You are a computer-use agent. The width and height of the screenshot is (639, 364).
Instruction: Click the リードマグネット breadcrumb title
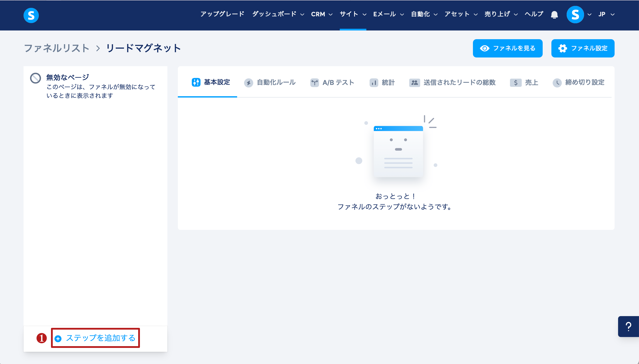(x=143, y=48)
